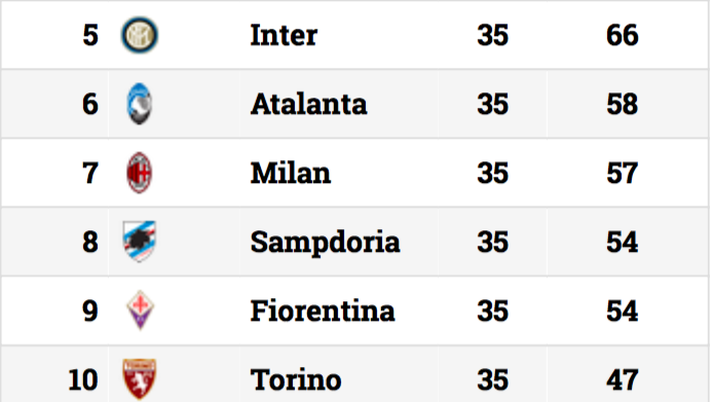Screen dimensions: 712x402
Task: Click rank number 9 beside Fiorentina
Action: coord(90,311)
